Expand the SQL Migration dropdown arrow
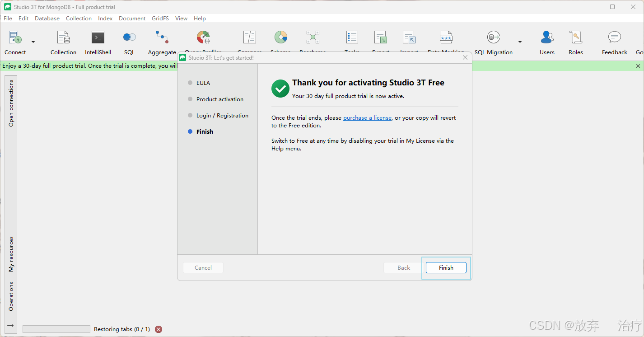 [x=520, y=42]
